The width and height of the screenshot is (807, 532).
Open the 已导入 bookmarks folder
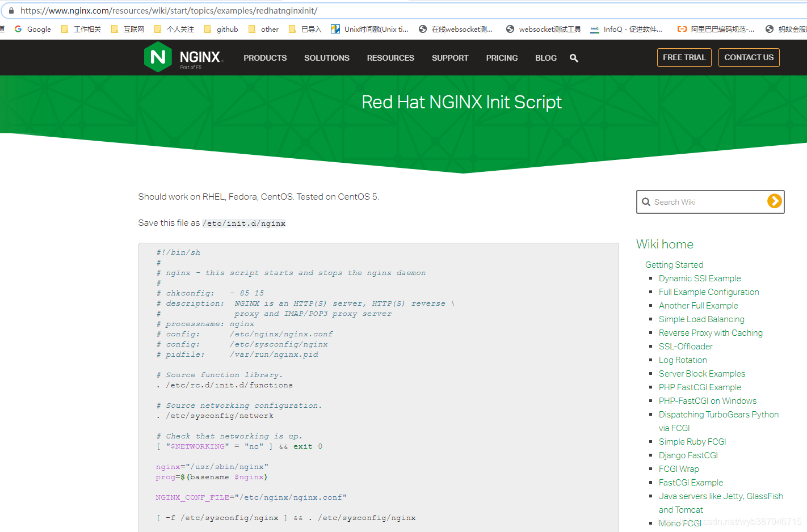[305, 29]
